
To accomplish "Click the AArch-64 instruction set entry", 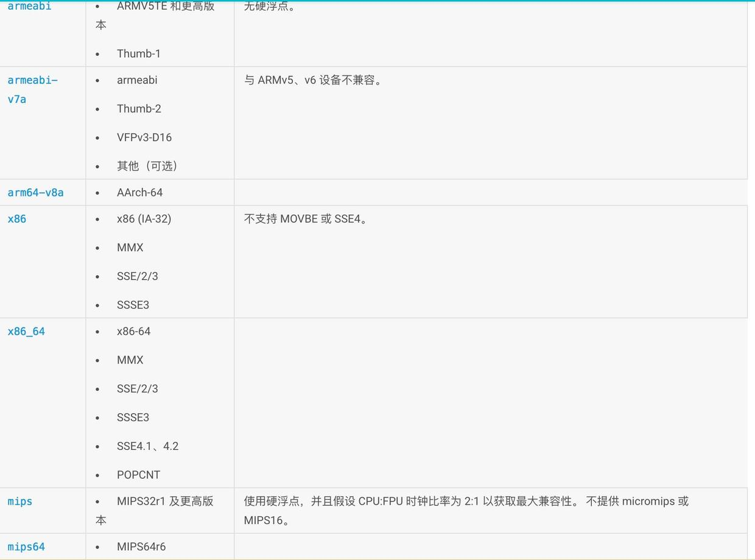I will 139,192.
